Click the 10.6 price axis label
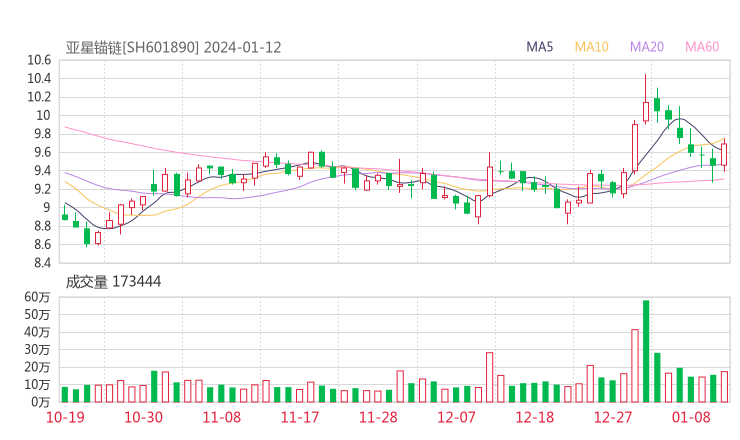The width and height of the screenshot is (740, 440). (x=39, y=60)
